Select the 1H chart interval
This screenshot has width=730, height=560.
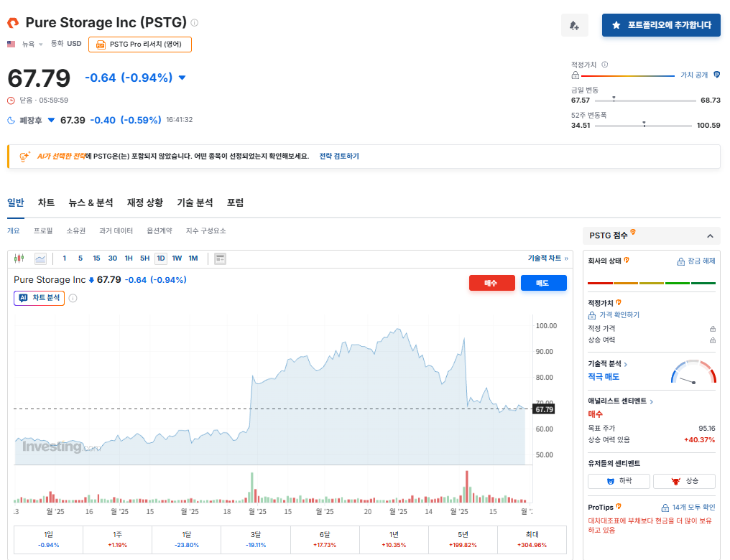pos(129,258)
